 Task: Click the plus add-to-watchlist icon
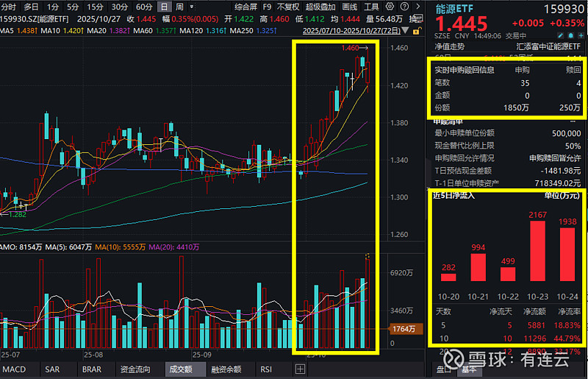pos(581,35)
